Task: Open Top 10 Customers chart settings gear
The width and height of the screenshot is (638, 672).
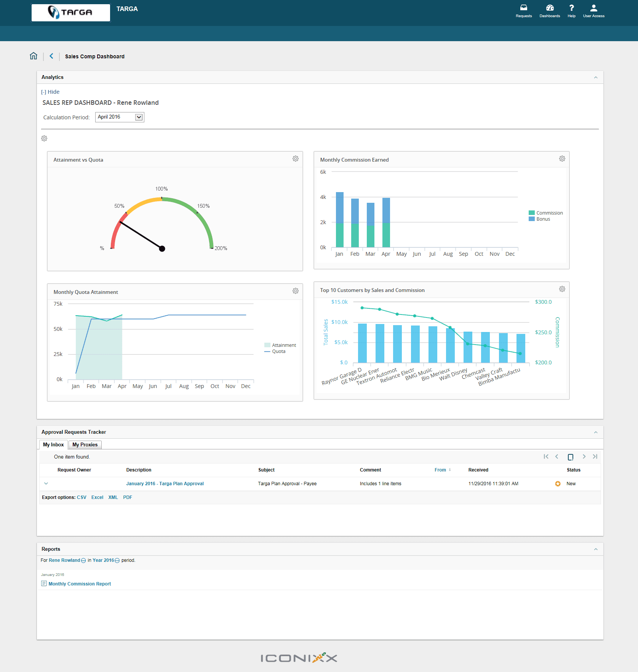Action: coord(562,289)
